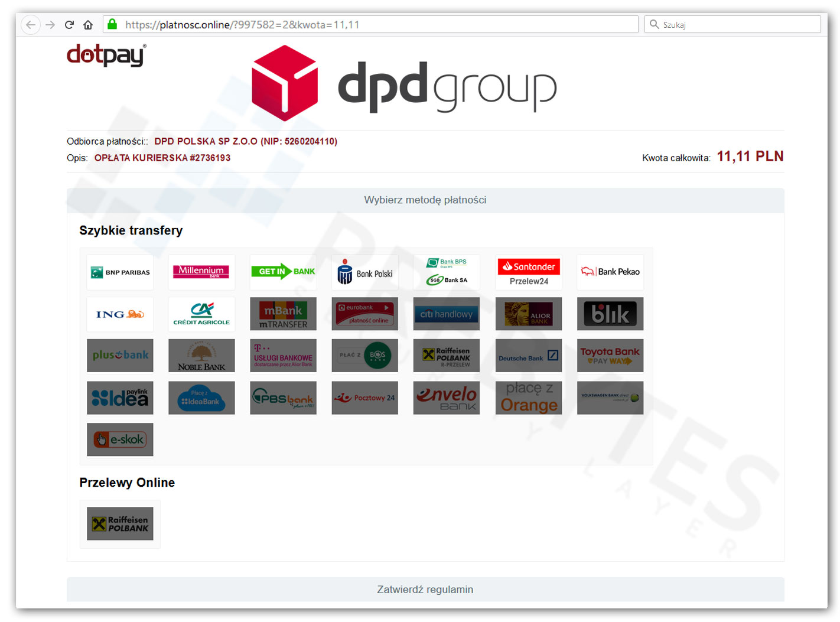The height and width of the screenshot is (622, 840).
Task: Click the dpd group logo
Action: coord(404,83)
